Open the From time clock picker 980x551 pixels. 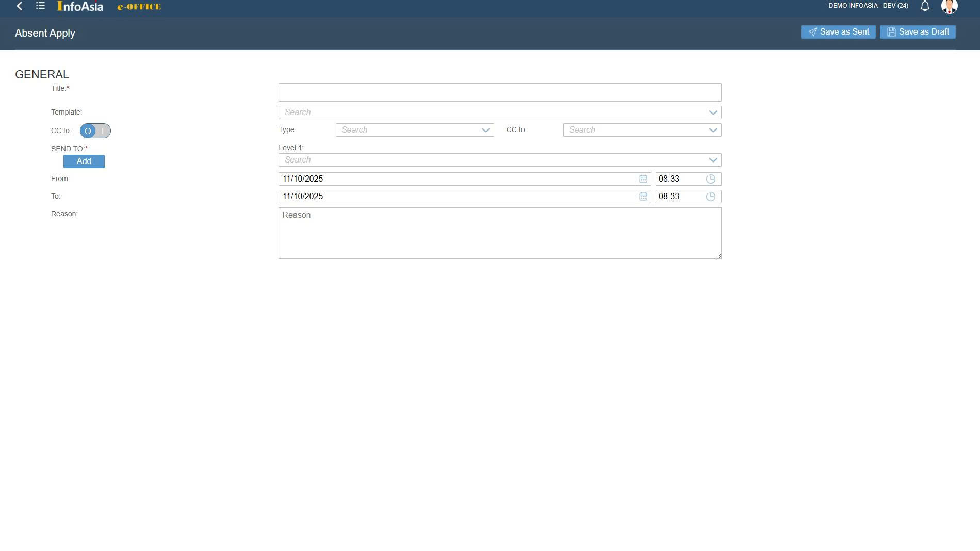point(710,179)
